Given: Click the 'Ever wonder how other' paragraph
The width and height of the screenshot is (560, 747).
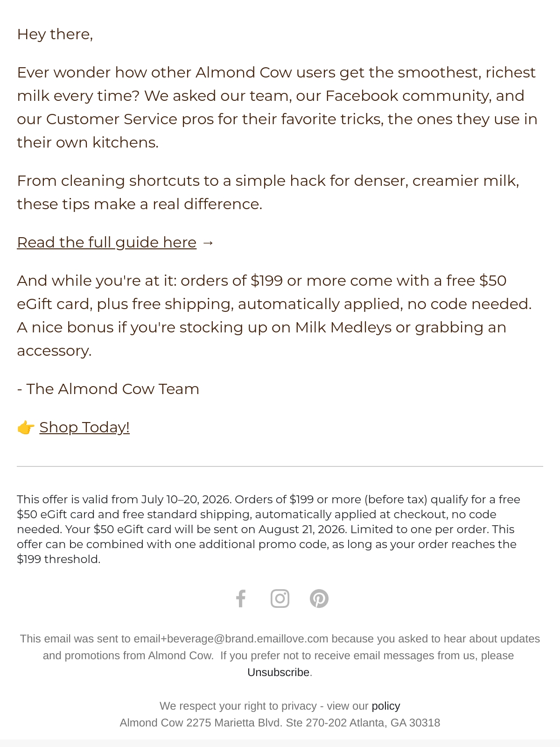Looking at the screenshot, I should [278, 107].
